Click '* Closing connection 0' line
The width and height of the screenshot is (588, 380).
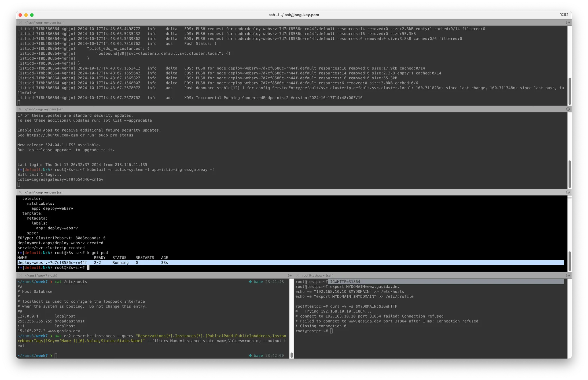(x=321, y=326)
